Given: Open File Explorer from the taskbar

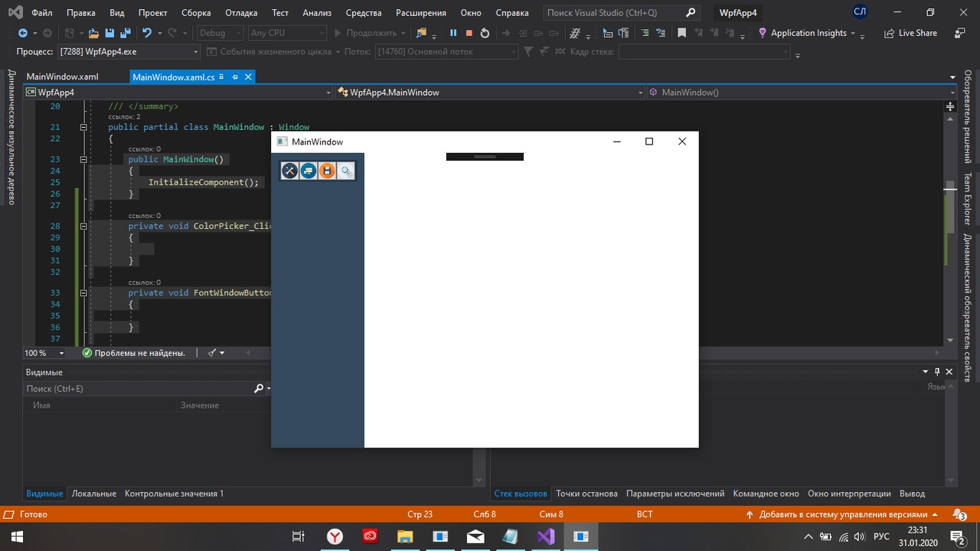Looking at the screenshot, I should pyautogui.click(x=405, y=536).
